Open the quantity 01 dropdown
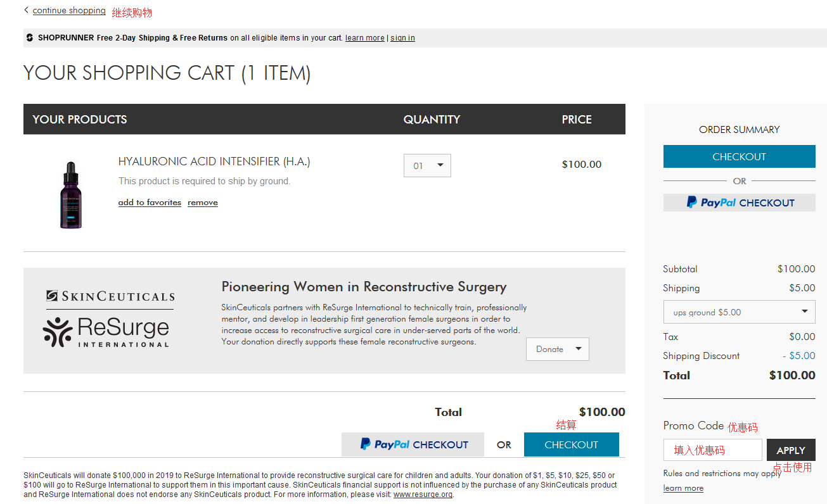Viewport: 827px width, 504px height. point(427,166)
